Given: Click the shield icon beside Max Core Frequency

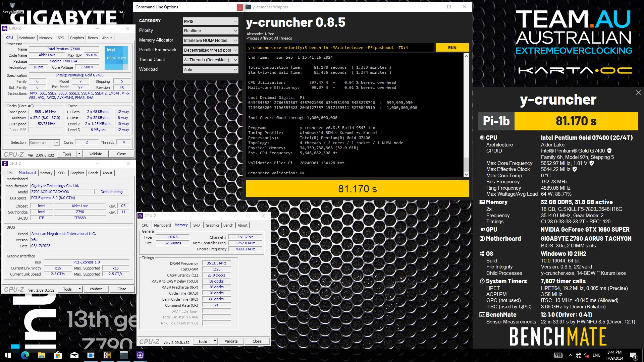Looking at the screenshot, I should pos(592,163).
